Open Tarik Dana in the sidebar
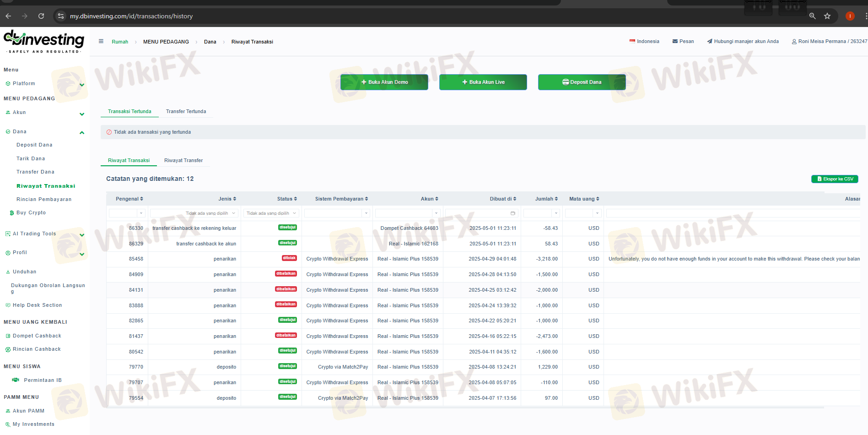The width and height of the screenshot is (868, 435). [x=31, y=158]
